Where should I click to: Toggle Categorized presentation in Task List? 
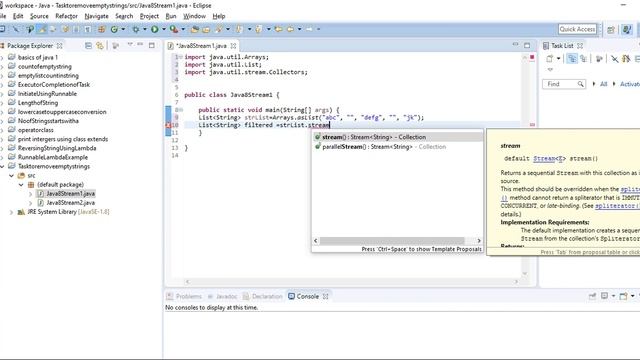(572, 59)
